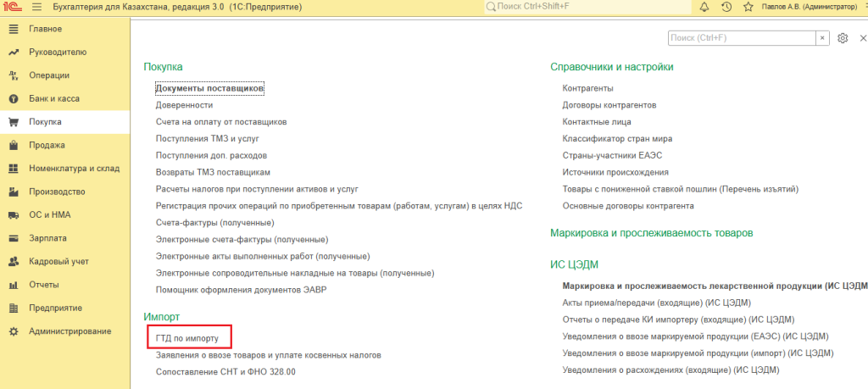This screenshot has height=389, width=868.
Task: Open Основные договоры контрагента
Action: pyautogui.click(x=628, y=206)
